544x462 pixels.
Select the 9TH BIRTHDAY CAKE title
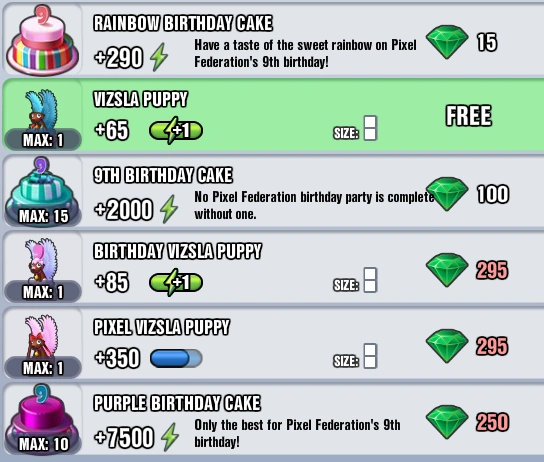[163, 175]
